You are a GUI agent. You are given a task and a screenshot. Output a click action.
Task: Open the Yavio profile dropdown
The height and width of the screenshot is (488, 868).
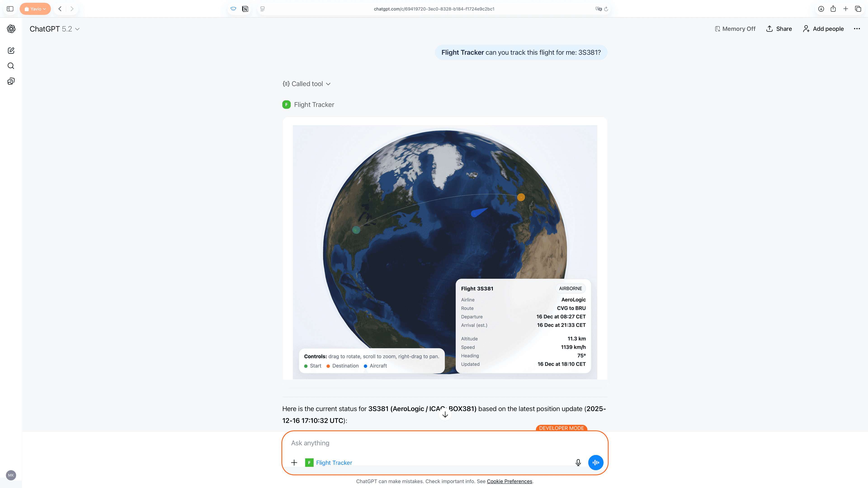point(35,9)
